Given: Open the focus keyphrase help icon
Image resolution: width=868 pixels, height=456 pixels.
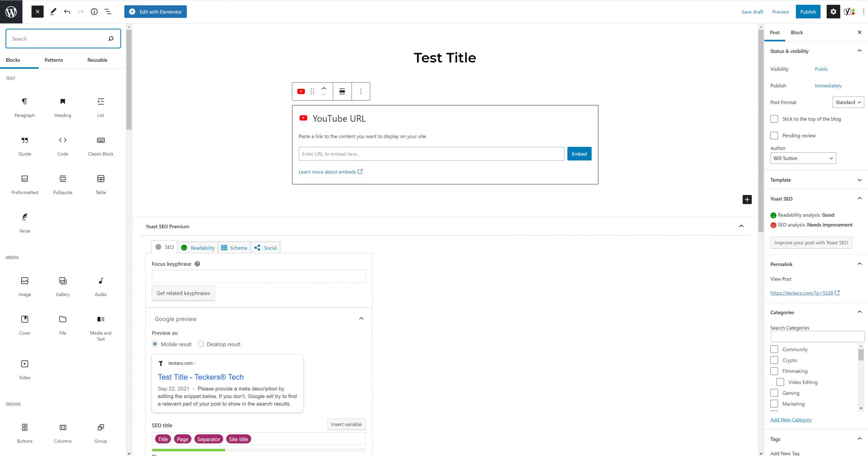Looking at the screenshot, I should click(x=197, y=264).
